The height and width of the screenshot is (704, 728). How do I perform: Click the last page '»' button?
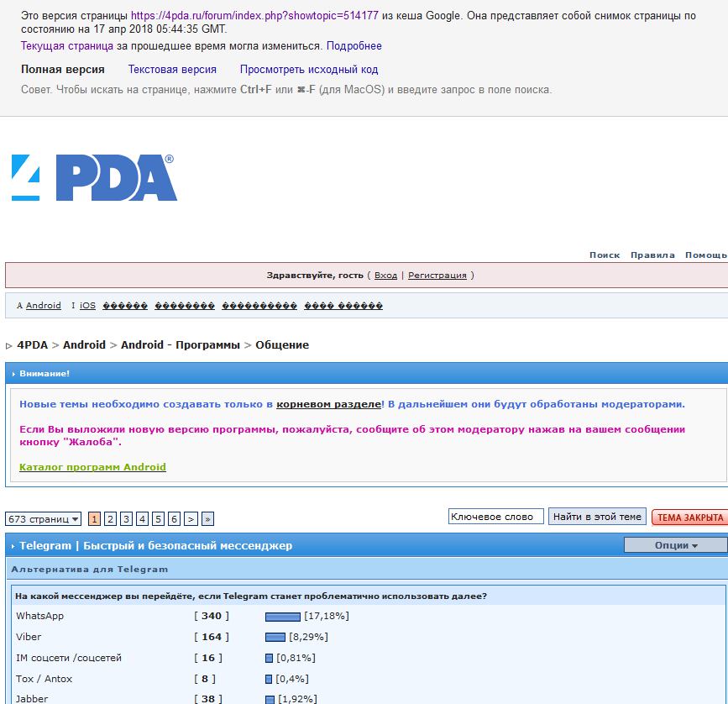pyautogui.click(x=208, y=518)
